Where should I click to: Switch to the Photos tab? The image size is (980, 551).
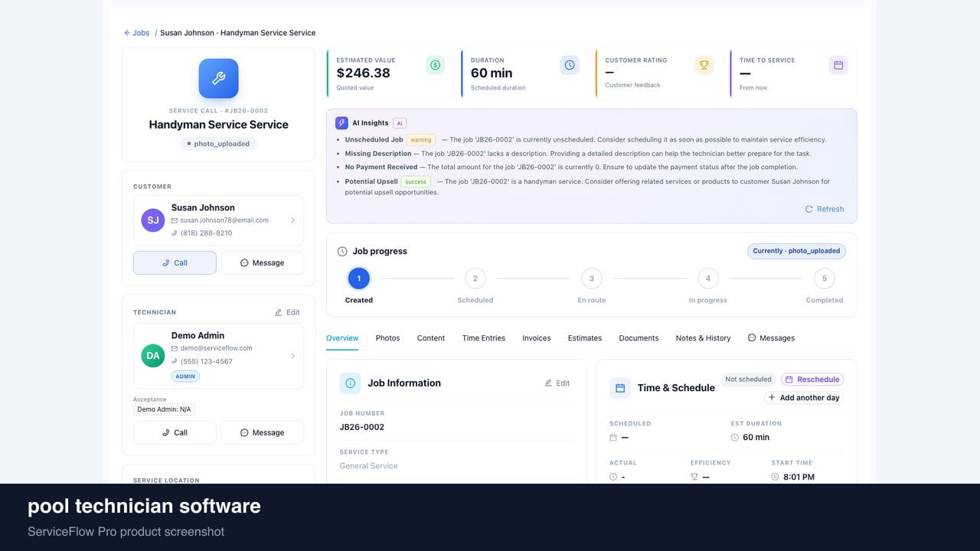point(387,338)
